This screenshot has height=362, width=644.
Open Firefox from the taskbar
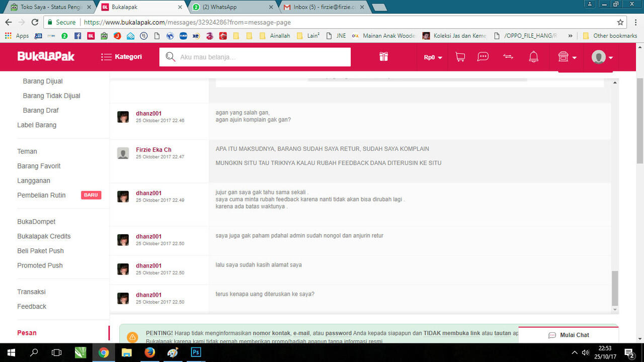tap(149, 352)
